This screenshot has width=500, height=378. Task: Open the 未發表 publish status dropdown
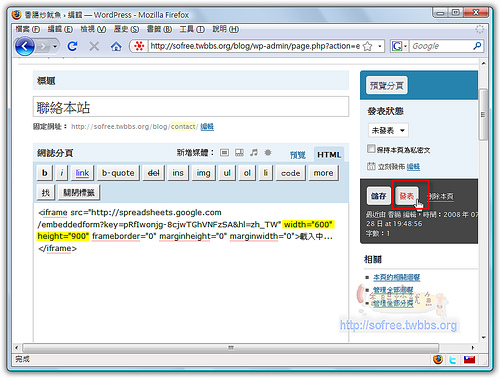388,130
